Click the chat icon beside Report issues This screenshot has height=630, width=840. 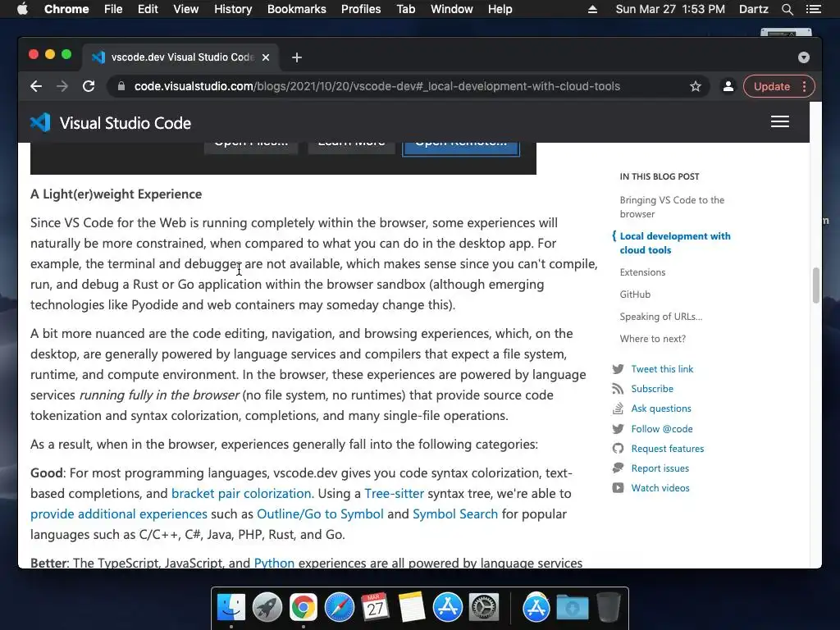618,468
